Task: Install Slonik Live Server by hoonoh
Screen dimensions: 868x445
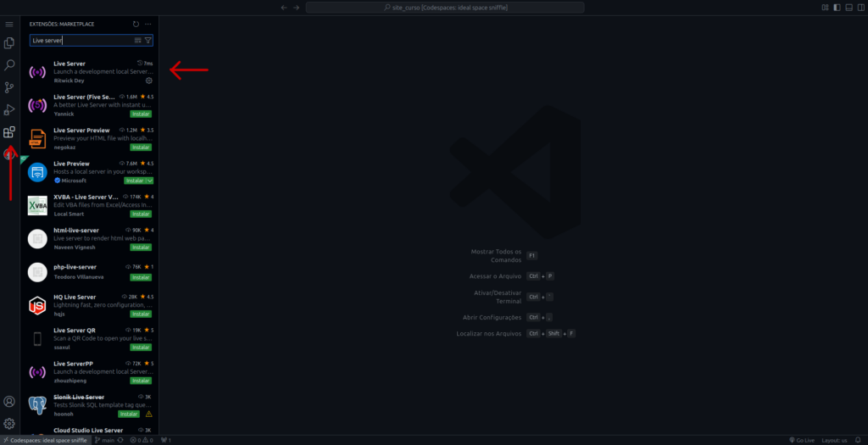Action: pyautogui.click(x=129, y=414)
